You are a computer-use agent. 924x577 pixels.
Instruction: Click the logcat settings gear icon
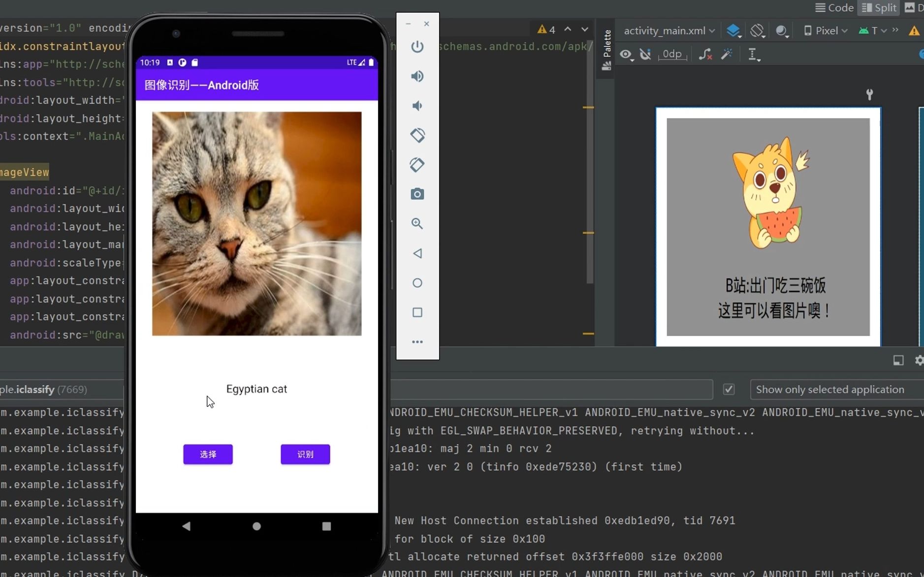click(x=919, y=360)
